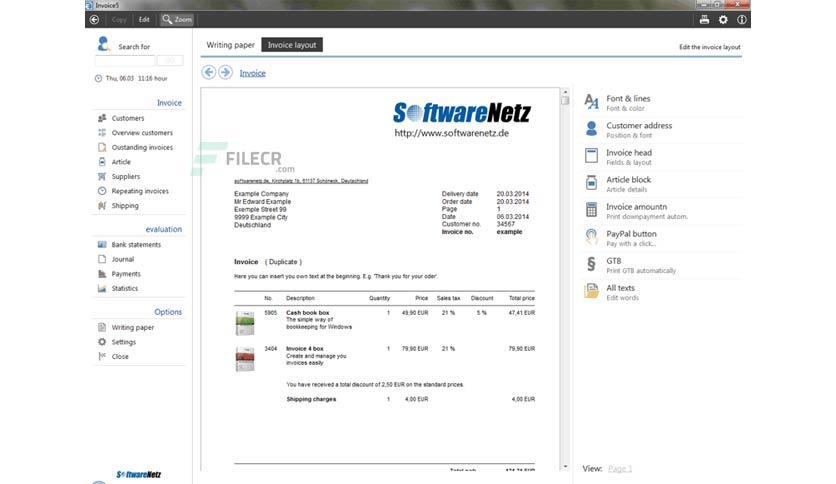The width and height of the screenshot is (836, 484).
Task: Click the back arrow in top toolbar
Action: pos(94,20)
